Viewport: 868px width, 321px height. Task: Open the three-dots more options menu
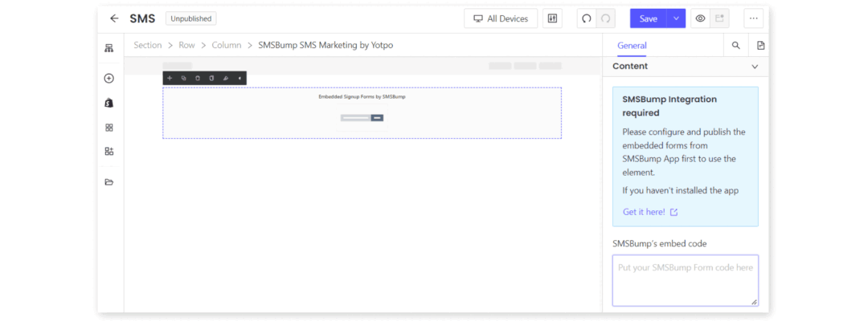coord(753,18)
